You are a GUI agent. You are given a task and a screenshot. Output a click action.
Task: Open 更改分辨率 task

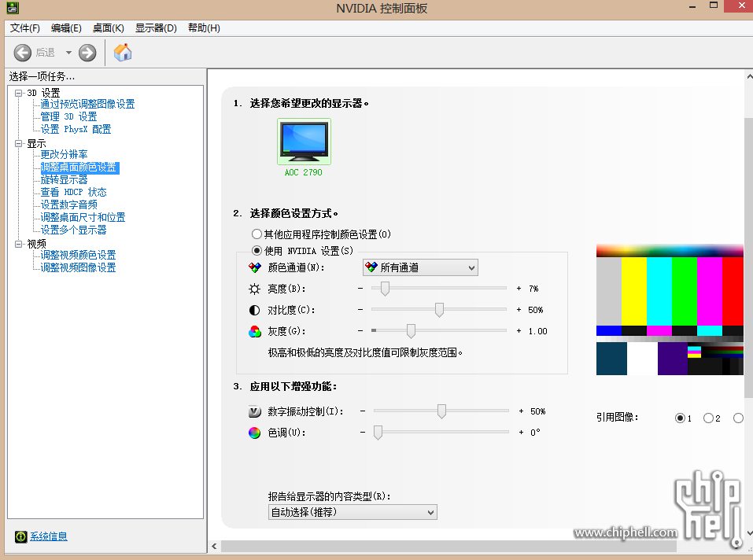tap(64, 154)
